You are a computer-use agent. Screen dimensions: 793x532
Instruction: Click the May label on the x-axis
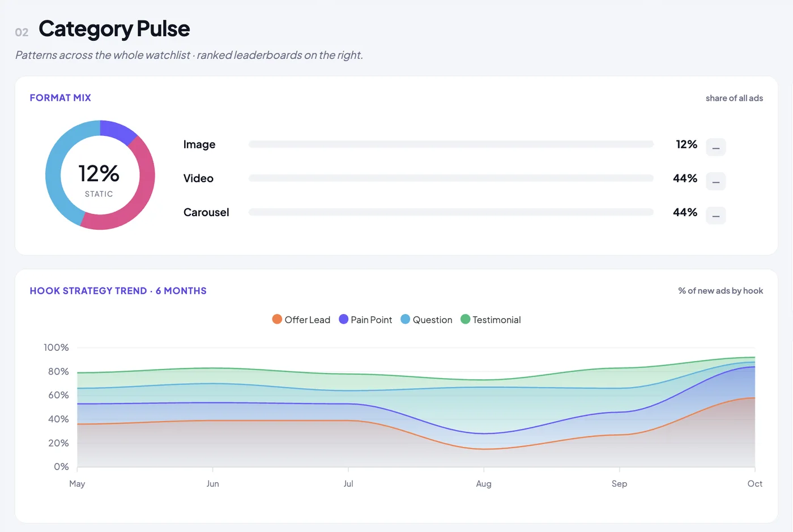[77, 484]
